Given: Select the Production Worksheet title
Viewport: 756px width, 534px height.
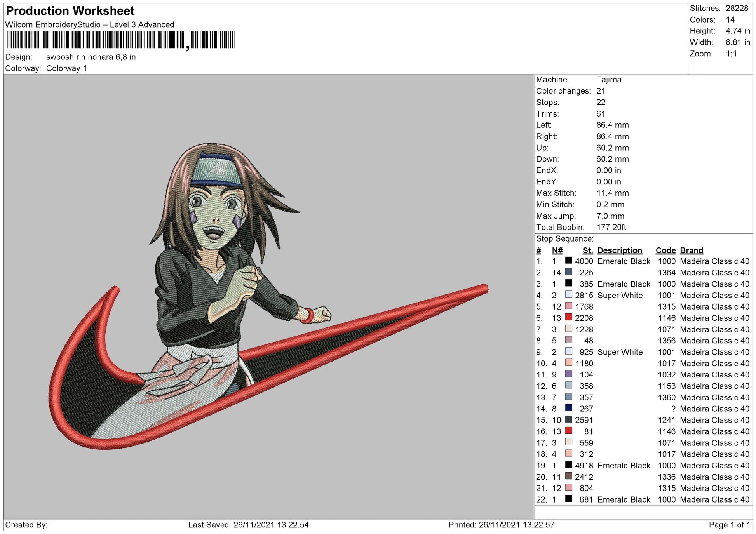Looking at the screenshot, I should (x=70, y=11).
